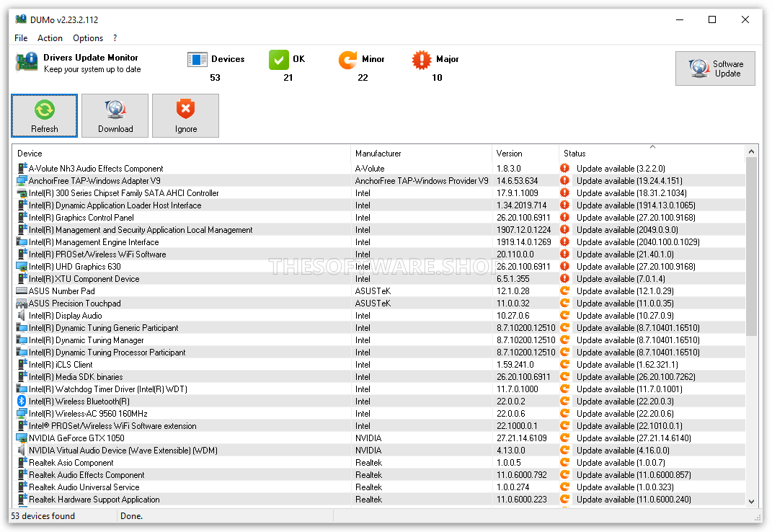The height and width of the screenshot is (532, 772).
Task: Click the NVIDIA GeForce GTX 1050 display icon
Action: (22, 438)
